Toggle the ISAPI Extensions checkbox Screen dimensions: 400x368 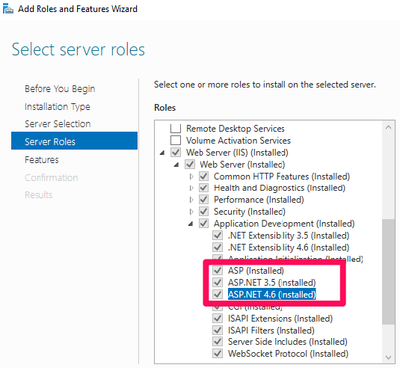coord(218,318)
